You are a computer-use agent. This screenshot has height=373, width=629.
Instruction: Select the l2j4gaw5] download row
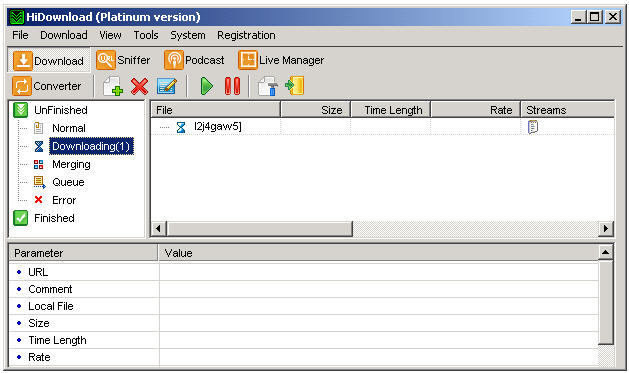[382, 127]
